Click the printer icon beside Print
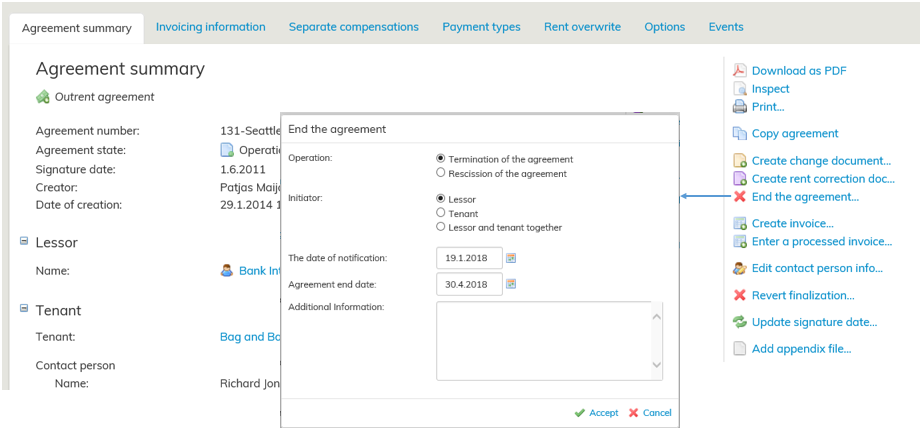The image size is (924, 437). 740,107
